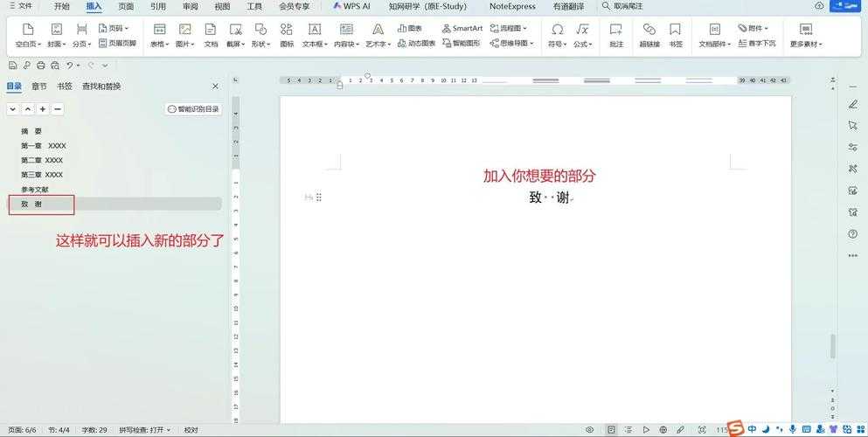Click the 超链接 (hyperlink) icon in ribbon

(649, 34)
